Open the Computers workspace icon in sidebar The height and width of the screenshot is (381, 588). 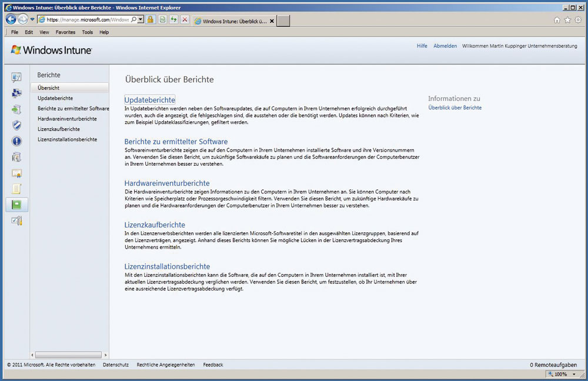pyautogui.click(x=16, y=93)
